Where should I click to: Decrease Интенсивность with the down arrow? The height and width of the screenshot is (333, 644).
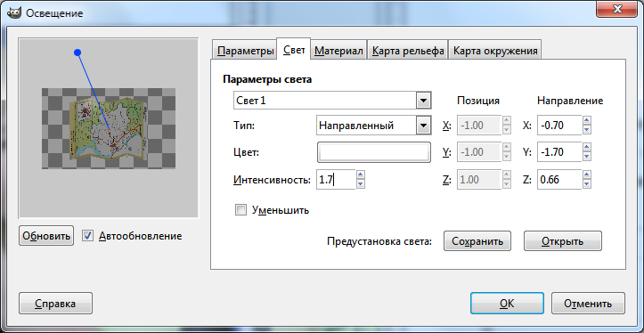(x=361, y=184)
